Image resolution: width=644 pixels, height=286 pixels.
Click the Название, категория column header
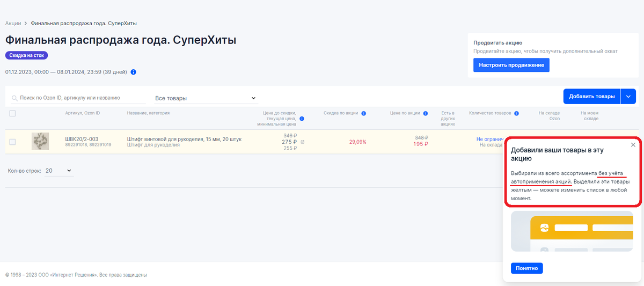(x=148, y=113)
